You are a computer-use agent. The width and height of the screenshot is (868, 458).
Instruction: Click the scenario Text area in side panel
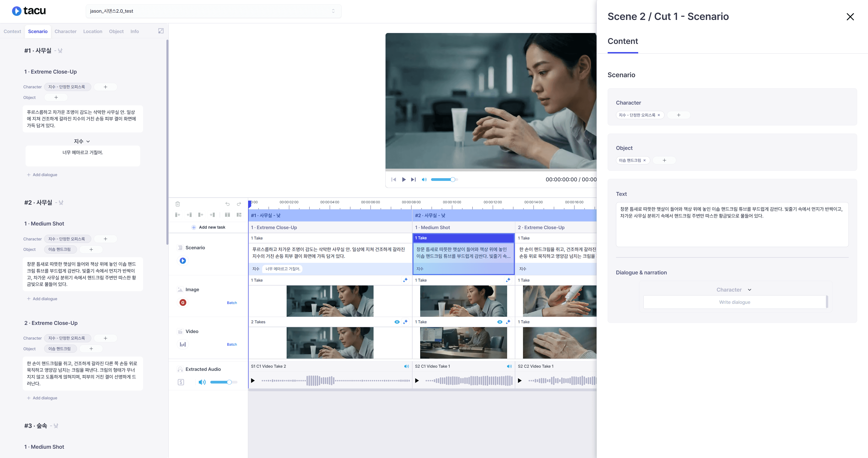[732, 224]
